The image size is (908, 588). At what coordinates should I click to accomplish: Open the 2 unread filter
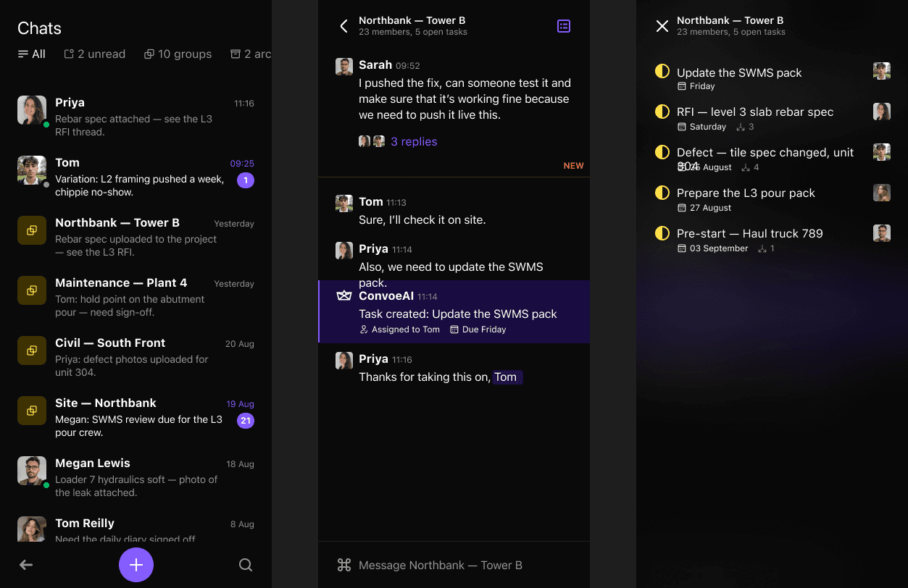pos(94,54)
